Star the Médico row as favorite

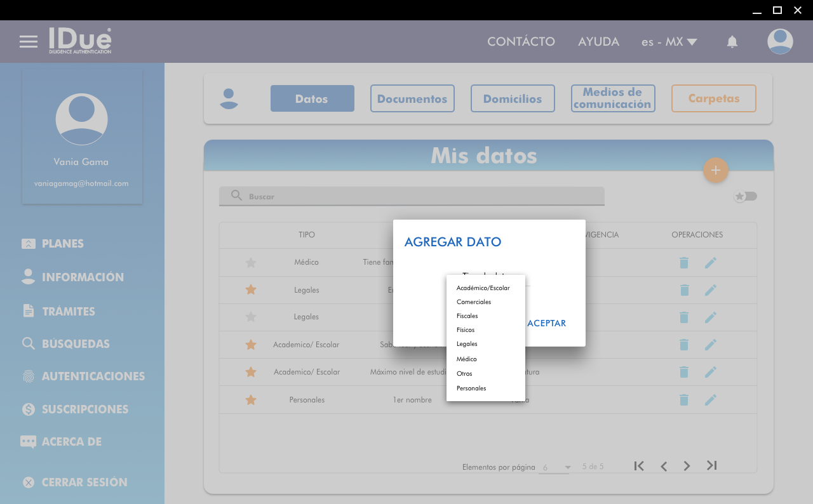point(251,263)
